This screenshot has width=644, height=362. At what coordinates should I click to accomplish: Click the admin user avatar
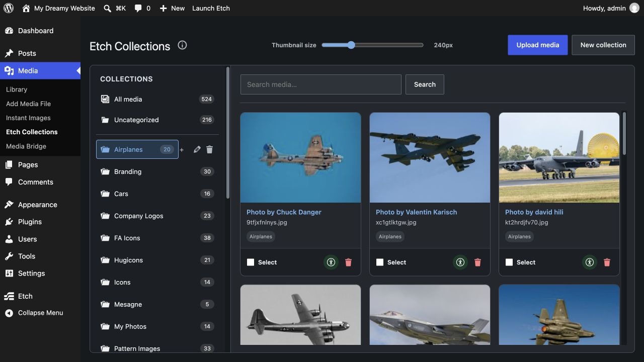[x=634, y=8]
